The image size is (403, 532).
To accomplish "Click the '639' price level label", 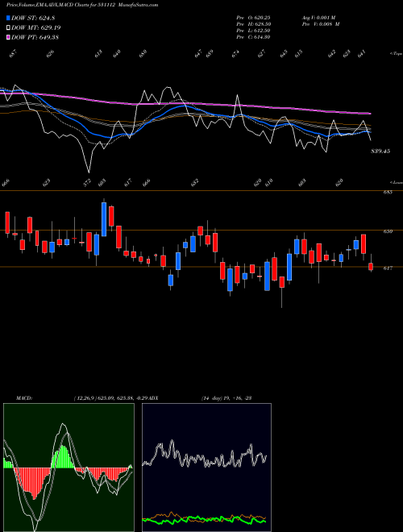I will [x=388, y=231].
